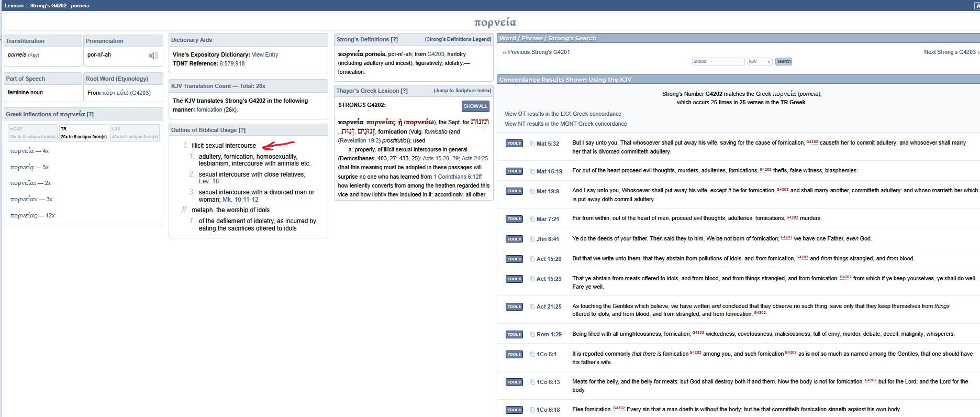Open the Mk. 10:11-12 reference
Image resolution: width=980 pixels, height=417 pixels.
coord(240,200)
